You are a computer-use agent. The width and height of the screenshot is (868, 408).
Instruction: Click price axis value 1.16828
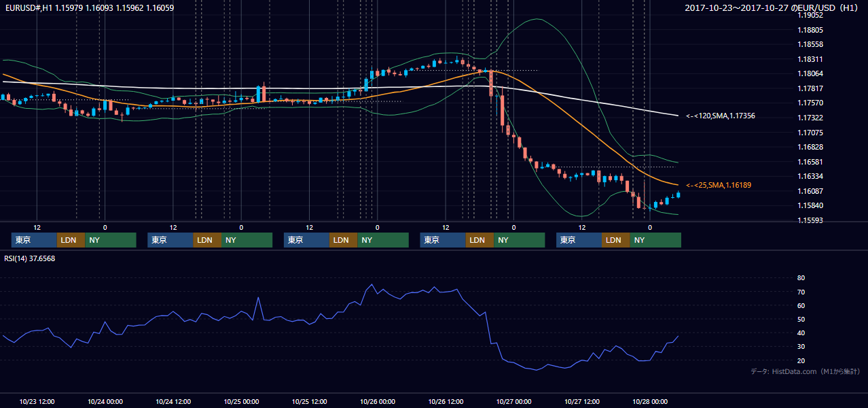click(810, 147)
